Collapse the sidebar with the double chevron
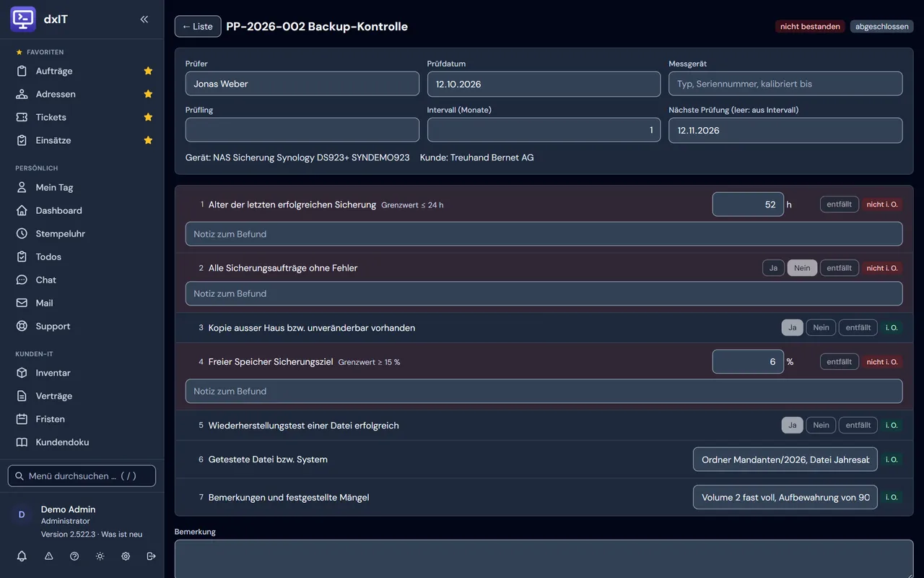The width and height of the screenshot is (924, 578). pyautogui.click(x=144, y=20)
